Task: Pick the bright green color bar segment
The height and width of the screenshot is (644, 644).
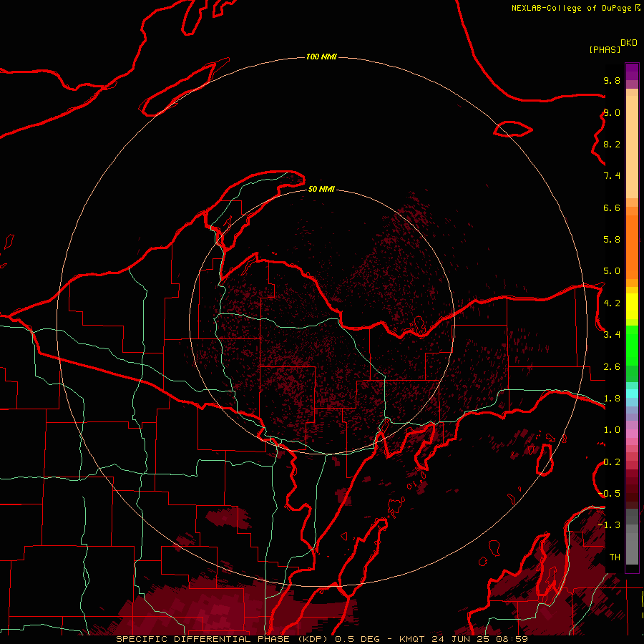Action: (632, 345)
